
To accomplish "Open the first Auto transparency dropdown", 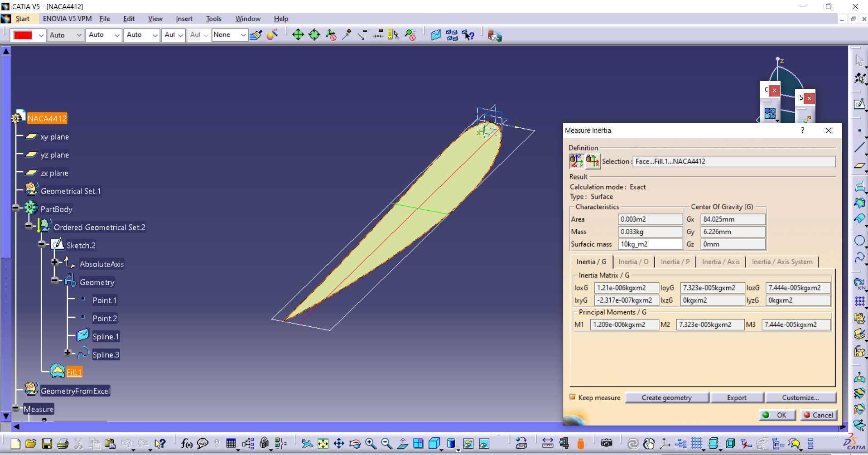I will (x=79, y=35).
